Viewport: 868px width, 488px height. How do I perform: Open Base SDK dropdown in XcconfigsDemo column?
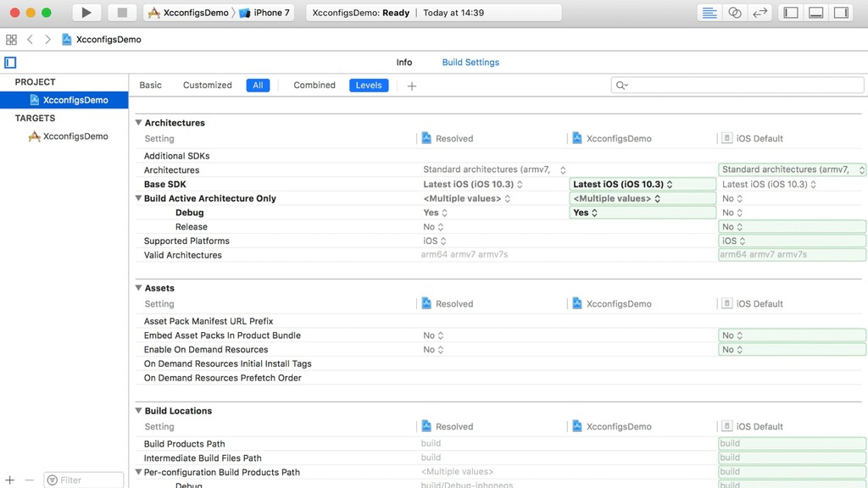(643, 184)
